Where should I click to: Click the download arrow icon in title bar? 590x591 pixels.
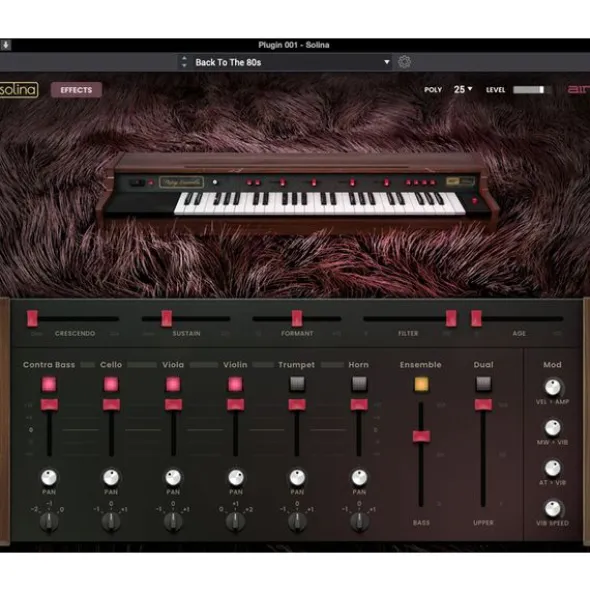(6, 45)
